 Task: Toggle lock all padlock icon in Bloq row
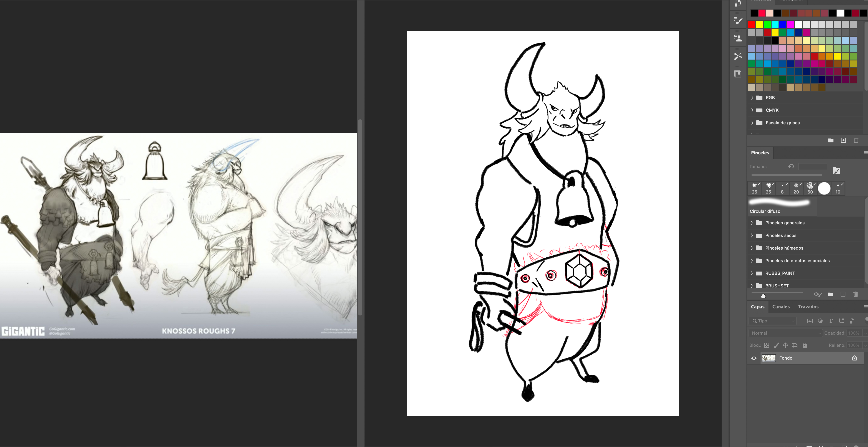coord(805,345)
